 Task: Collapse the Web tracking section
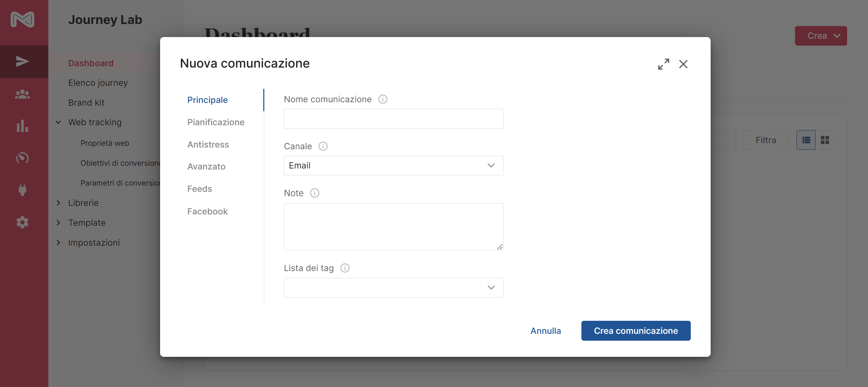(x=58, y=122)
